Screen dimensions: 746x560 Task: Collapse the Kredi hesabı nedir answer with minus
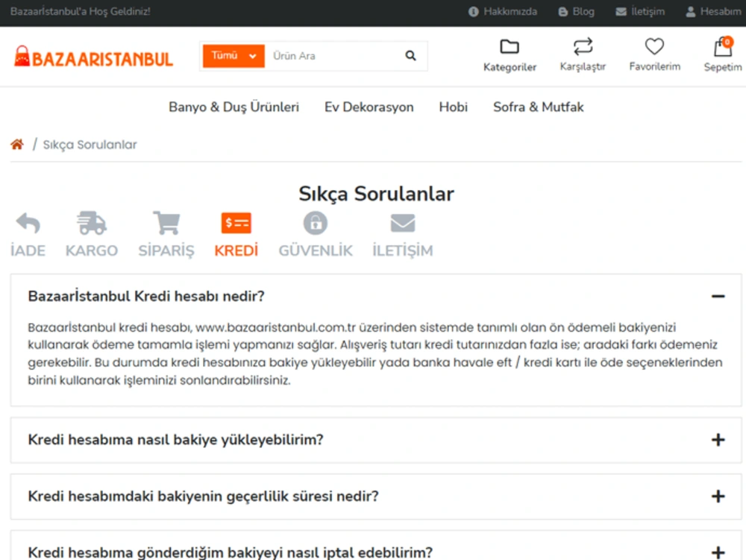(718, 296)
